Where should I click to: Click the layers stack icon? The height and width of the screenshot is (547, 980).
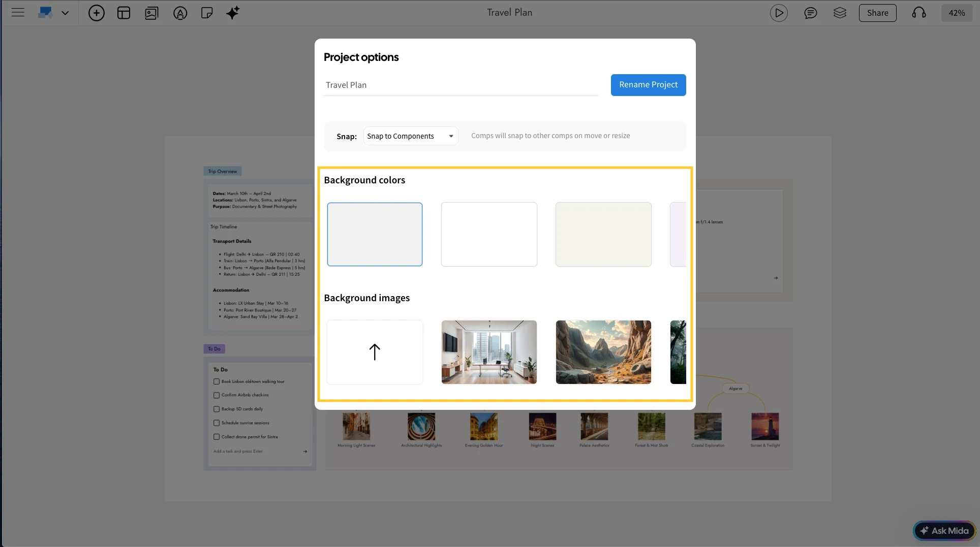840,13
